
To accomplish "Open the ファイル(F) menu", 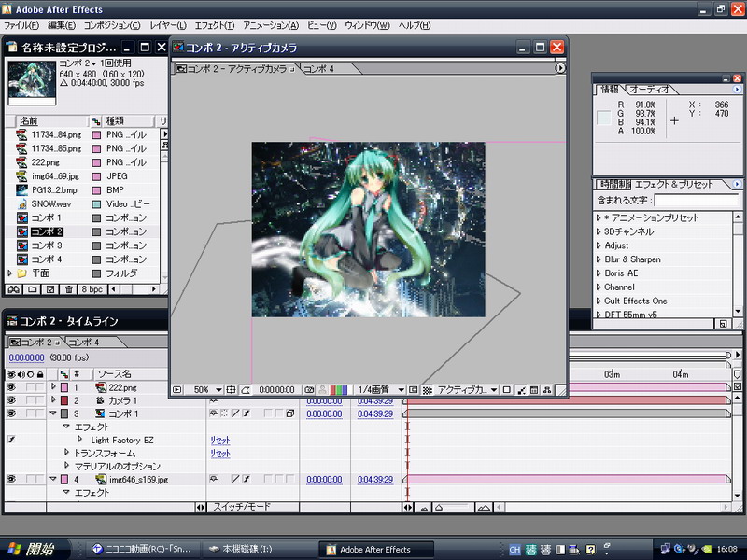I will pos(21,25).
